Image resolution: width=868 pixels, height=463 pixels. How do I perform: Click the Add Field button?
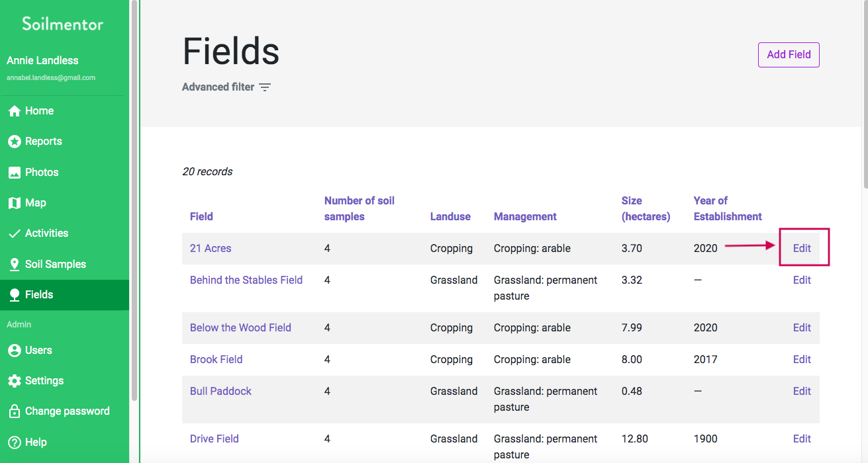pos(789,55)
